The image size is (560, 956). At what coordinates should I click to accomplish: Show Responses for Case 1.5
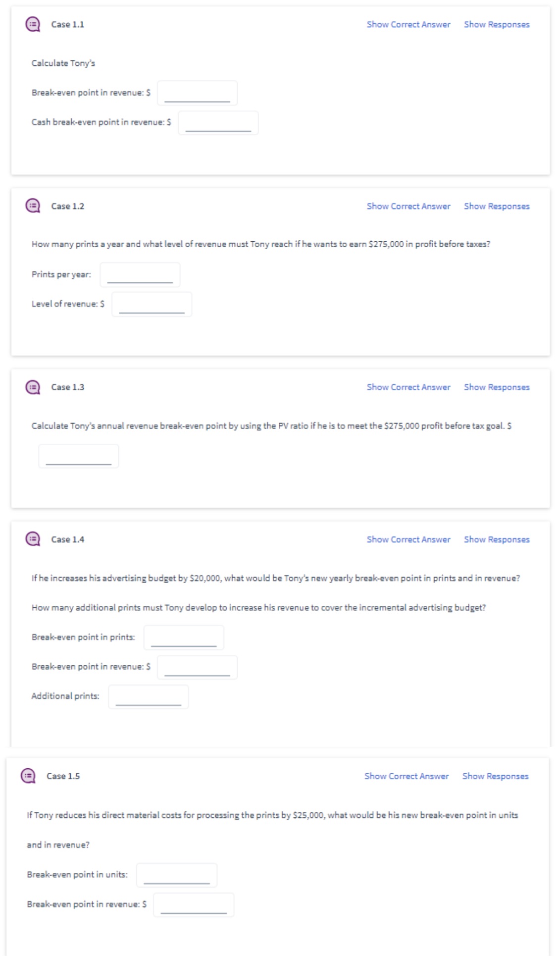pyautogui.click(x=495, y=776)
